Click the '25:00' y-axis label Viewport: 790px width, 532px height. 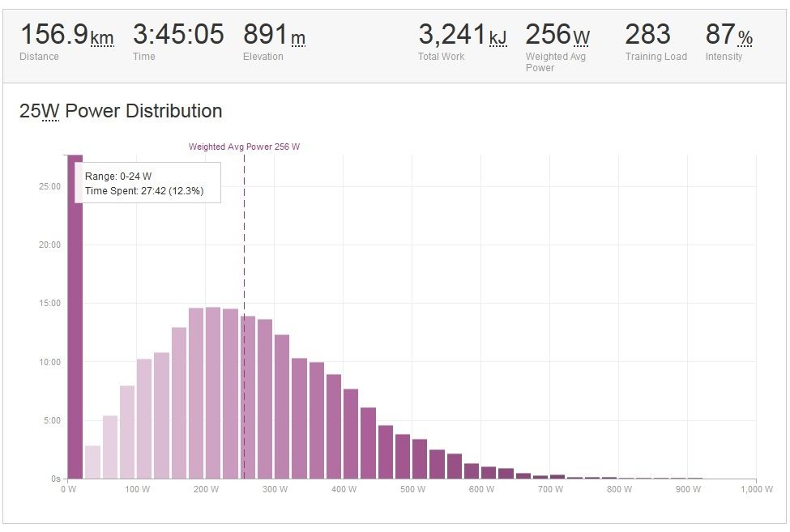50,186
